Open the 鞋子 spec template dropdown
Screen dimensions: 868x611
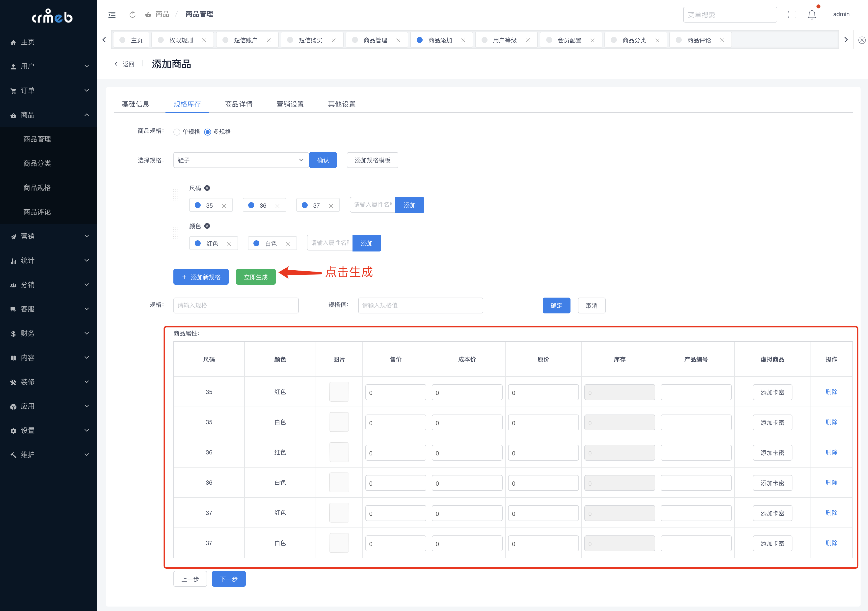tap(241, 160)
